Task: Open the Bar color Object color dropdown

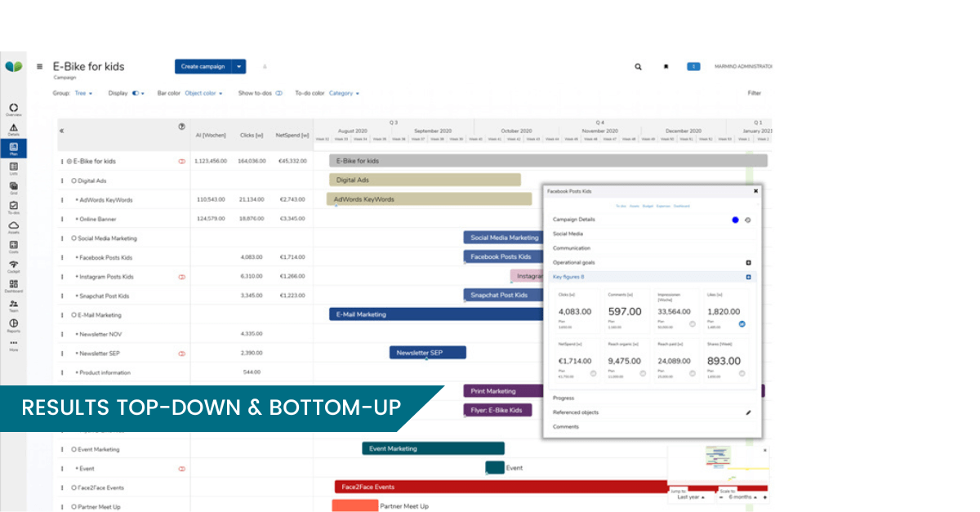Action: 203,93
